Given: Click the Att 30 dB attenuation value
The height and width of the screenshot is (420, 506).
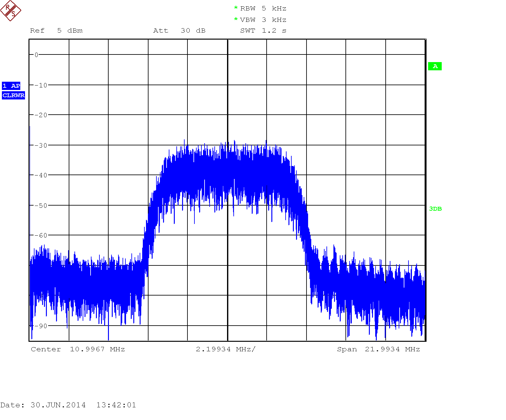Looking at the screenshot, I should pos(179,31).
